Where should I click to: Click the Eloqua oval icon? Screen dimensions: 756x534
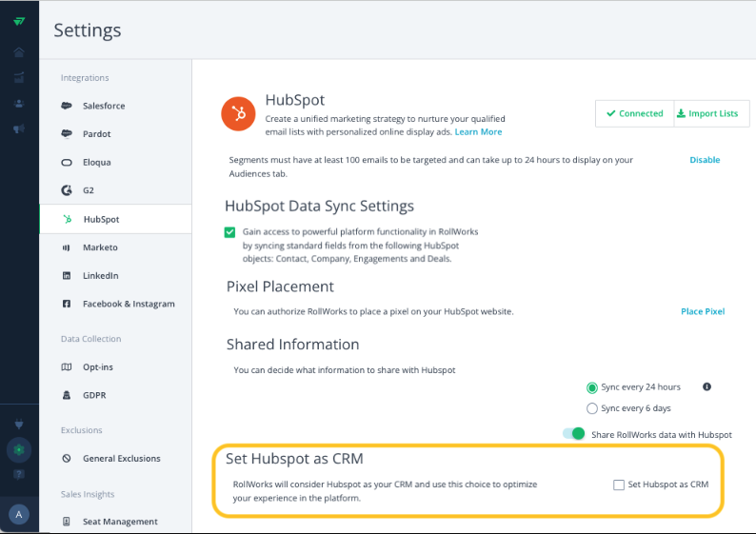point(67,163)
